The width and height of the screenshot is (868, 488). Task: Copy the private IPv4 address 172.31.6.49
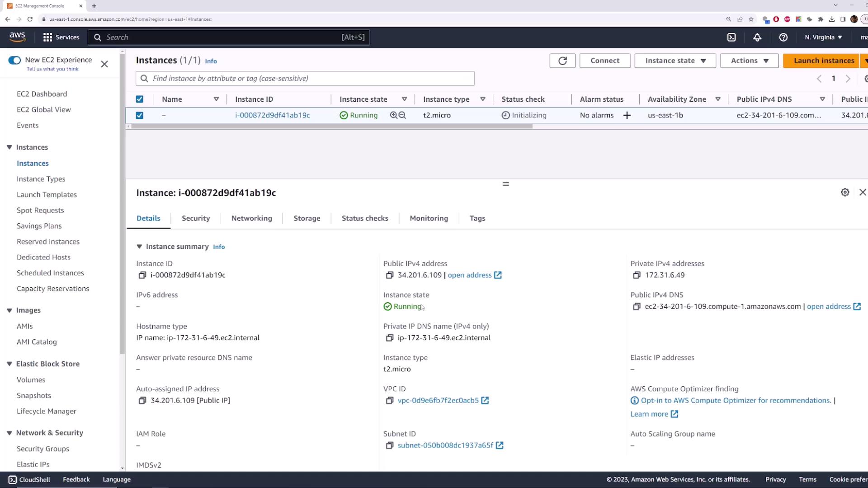(637, 275)
